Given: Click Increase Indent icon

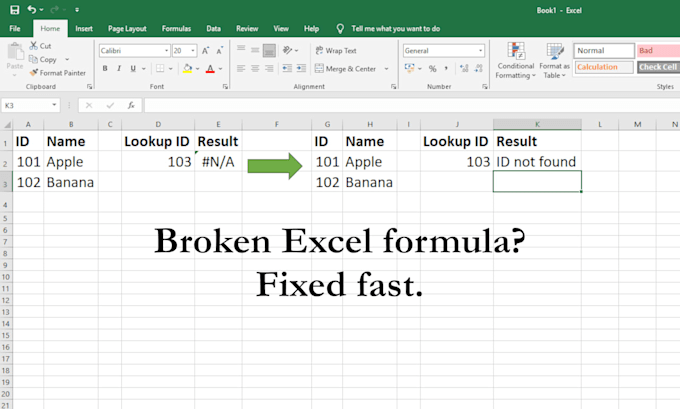Looking at the screenshot, I should tap(301, 69).
